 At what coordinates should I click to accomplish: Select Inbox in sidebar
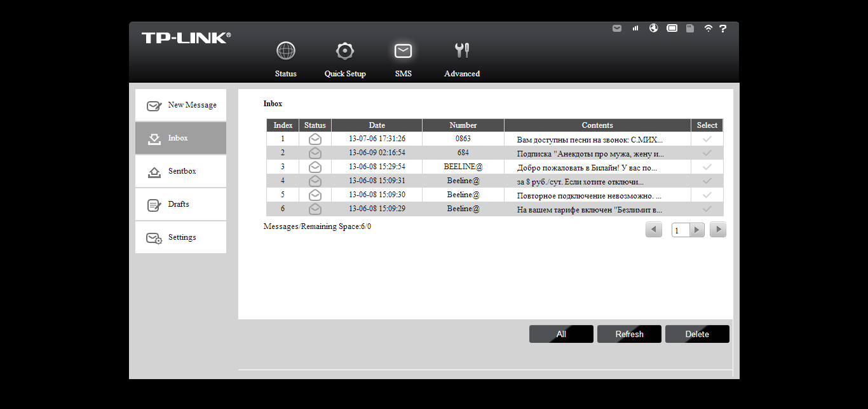pyautogui.click(x=180, y=138)
